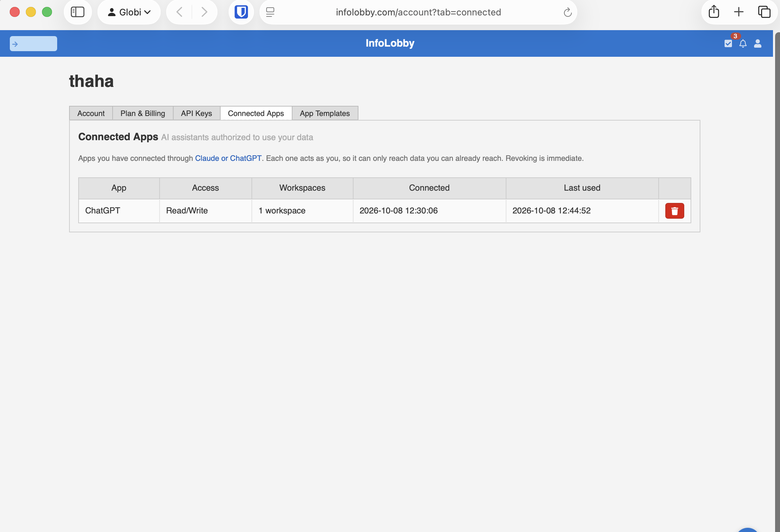
Task: Toggle the Safari sidebar icon
Action: pos(78,12)
